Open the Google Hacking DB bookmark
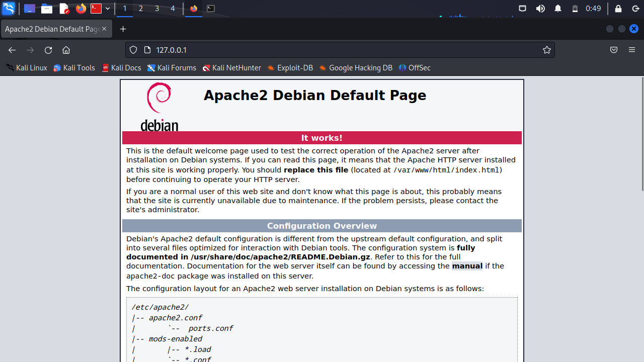 click(x=356, y=68)
